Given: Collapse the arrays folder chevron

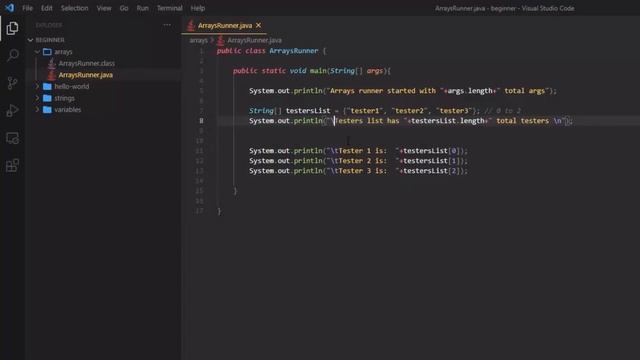Looking at the screenshot, I should click(37, 52).
